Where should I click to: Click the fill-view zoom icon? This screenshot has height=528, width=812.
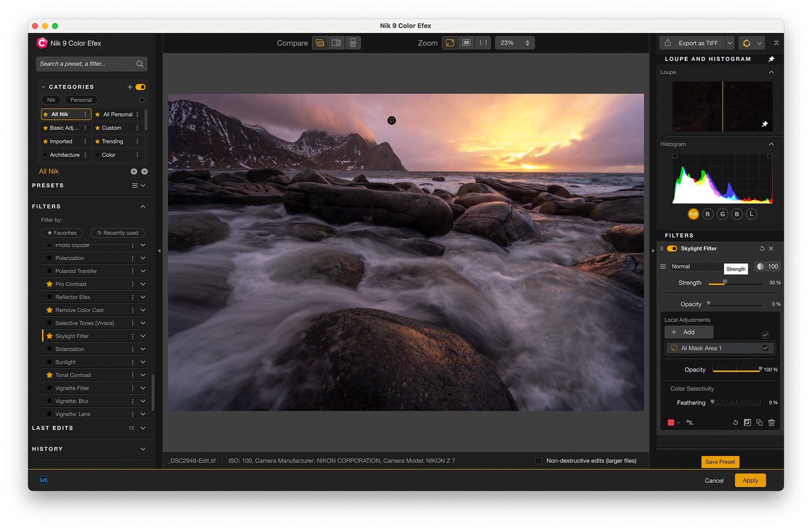(x=466, y=43)
